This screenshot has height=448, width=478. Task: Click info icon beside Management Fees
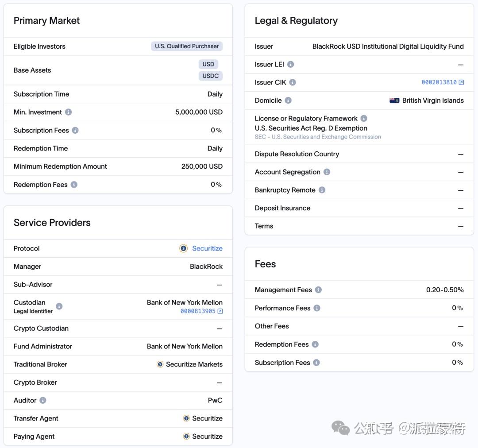click(318, 290)
